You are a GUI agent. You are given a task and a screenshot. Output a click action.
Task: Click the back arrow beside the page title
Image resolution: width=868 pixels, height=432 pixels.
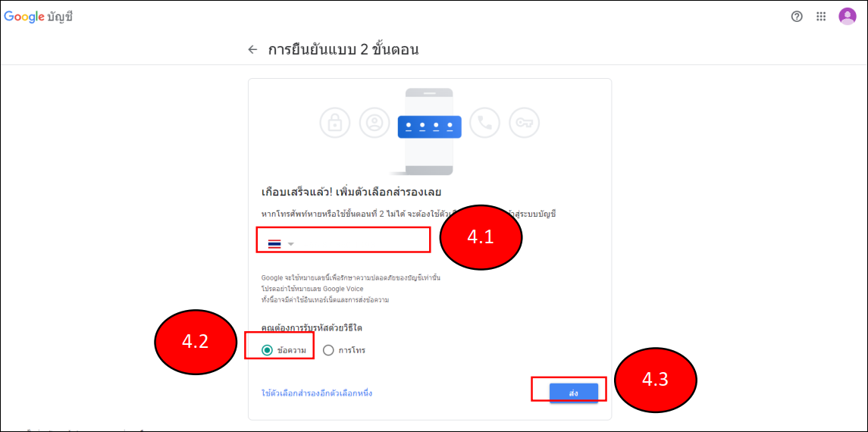pyautogui.click(x=252, y=50)
